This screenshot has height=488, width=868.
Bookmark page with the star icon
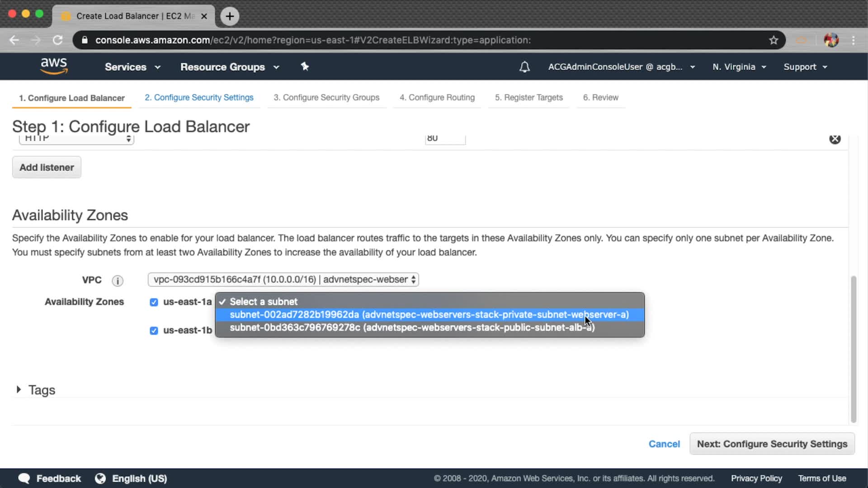(x=774, y=40)
